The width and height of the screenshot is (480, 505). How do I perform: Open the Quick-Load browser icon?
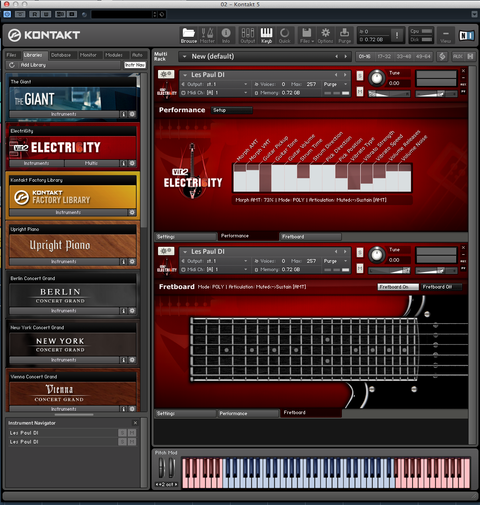(284, 36)
